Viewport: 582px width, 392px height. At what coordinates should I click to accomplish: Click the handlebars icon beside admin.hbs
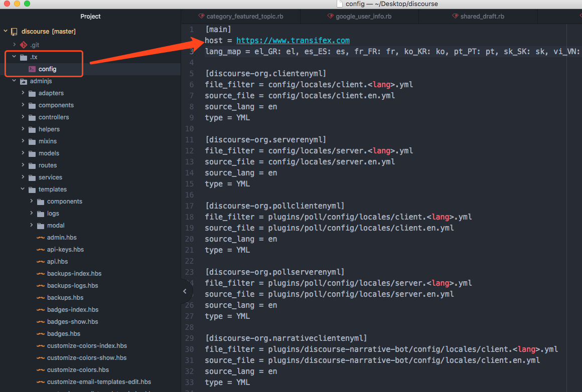(41, 238)
